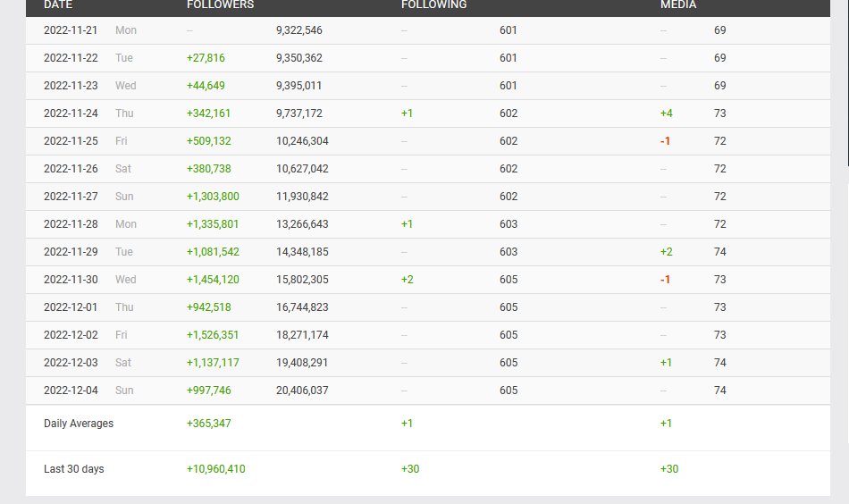Click the Last 30 days +10,960,410 value

[215, 469]
